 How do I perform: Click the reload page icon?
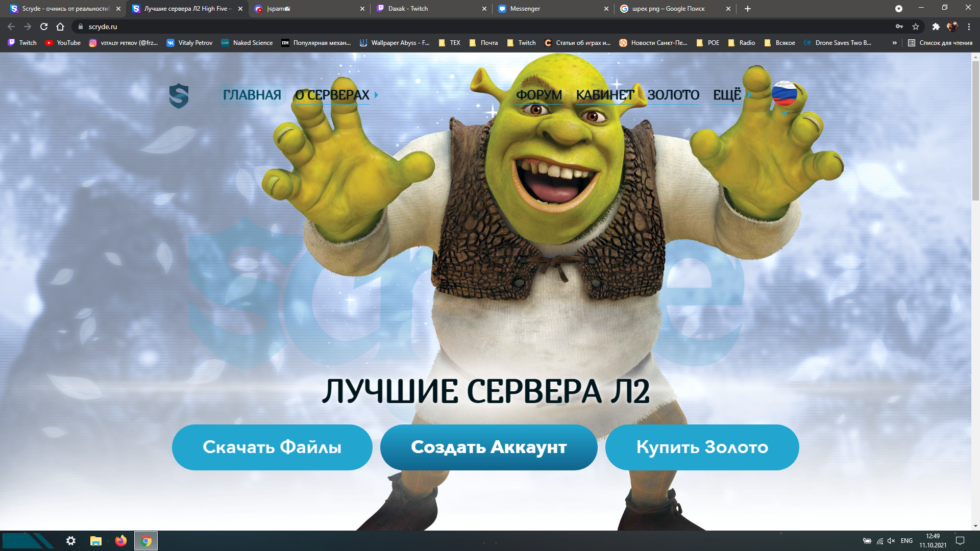tap(44, 27)
